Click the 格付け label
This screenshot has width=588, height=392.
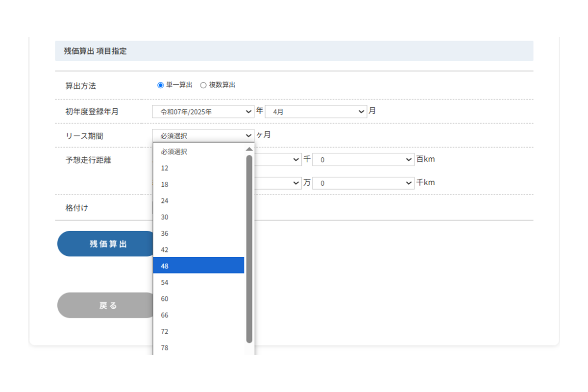pos(77,208)
